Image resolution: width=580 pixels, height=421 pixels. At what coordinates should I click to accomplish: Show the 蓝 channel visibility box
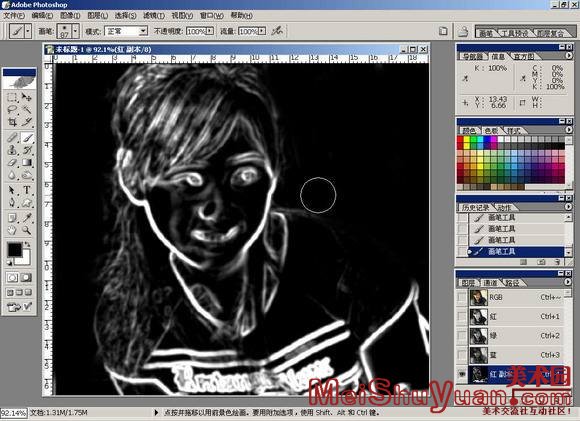(x=461, y=355)
